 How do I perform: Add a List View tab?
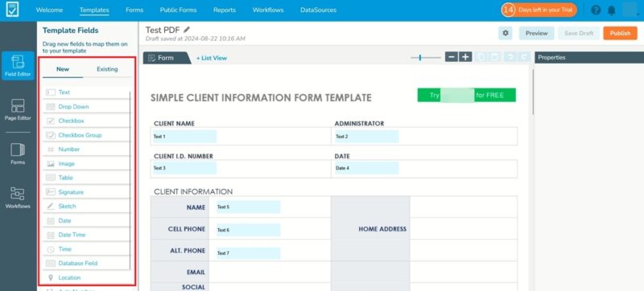[212, 58]
